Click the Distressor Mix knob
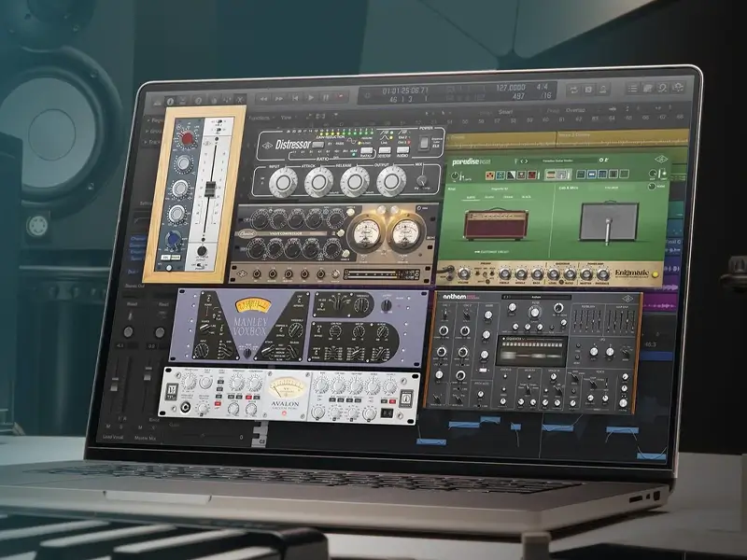The image size is (747, 560). pyautogui.click(x=422, y=180)
